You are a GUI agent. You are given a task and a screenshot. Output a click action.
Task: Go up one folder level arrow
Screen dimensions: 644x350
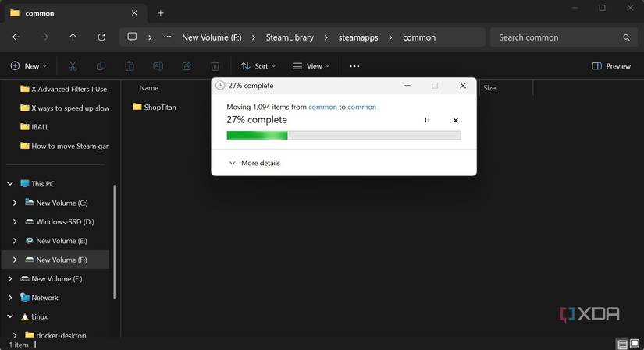pyautogui.click(x=73, y=37)
